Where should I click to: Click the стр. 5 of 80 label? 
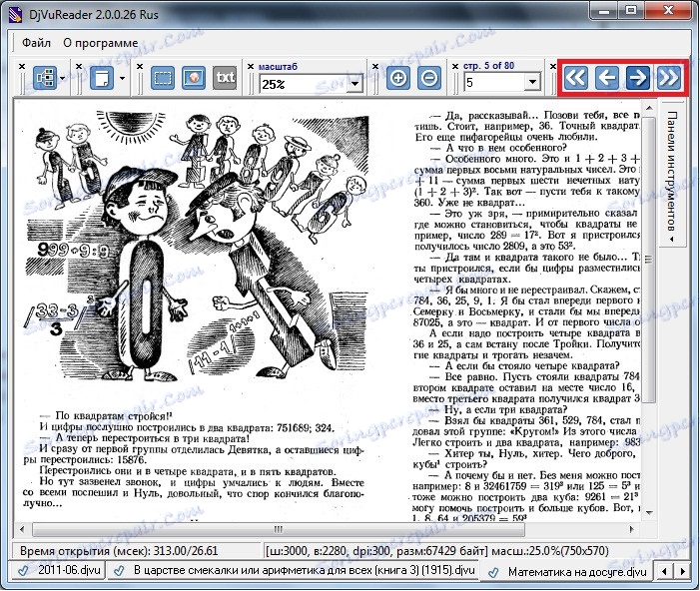click(x=489, y=66)
